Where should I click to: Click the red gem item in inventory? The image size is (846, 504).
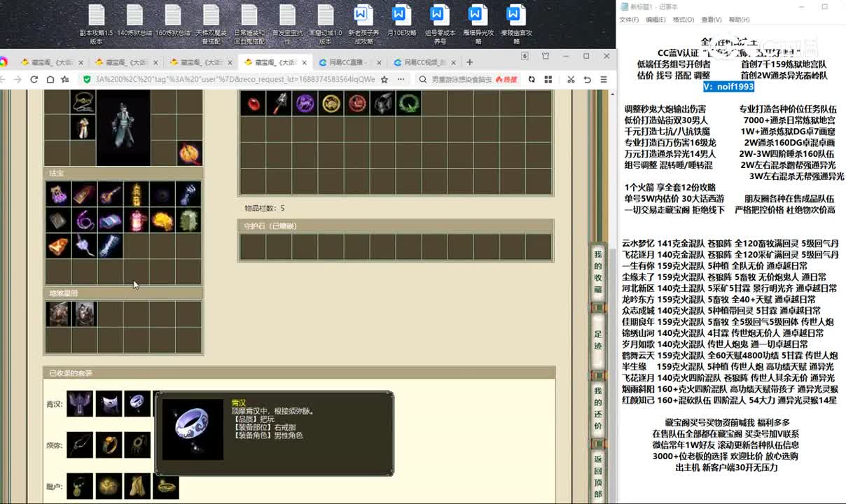[x=253, y=104]
